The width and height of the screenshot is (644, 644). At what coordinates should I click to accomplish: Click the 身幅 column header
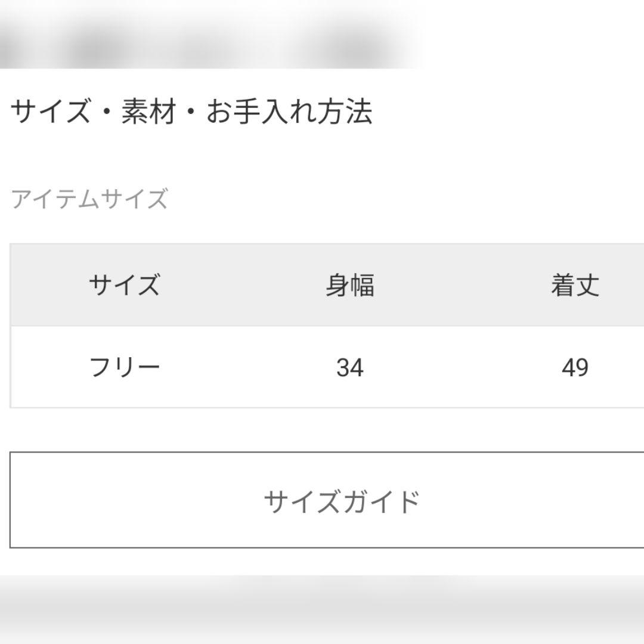point(350,286)
